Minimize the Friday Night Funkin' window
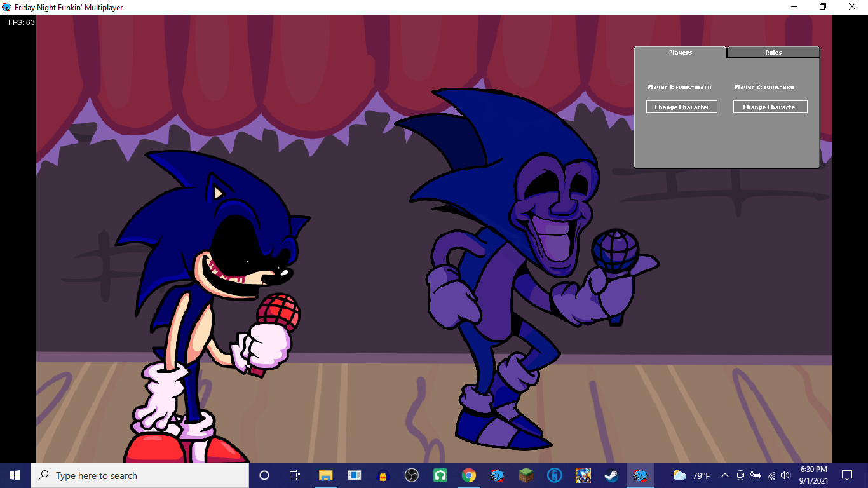868x488 pixels. click(794, 7)
